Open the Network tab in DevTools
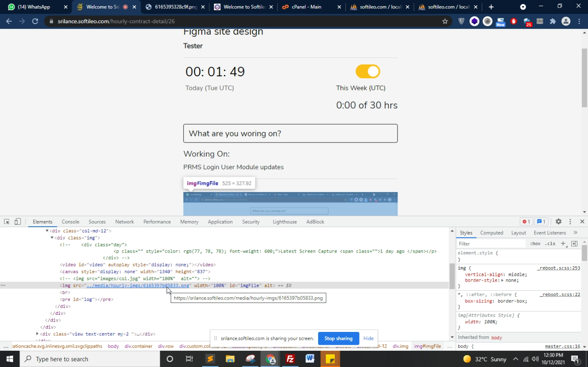Image resolution: width=588 pixels, height=367 pixels. tap(125, 222)
